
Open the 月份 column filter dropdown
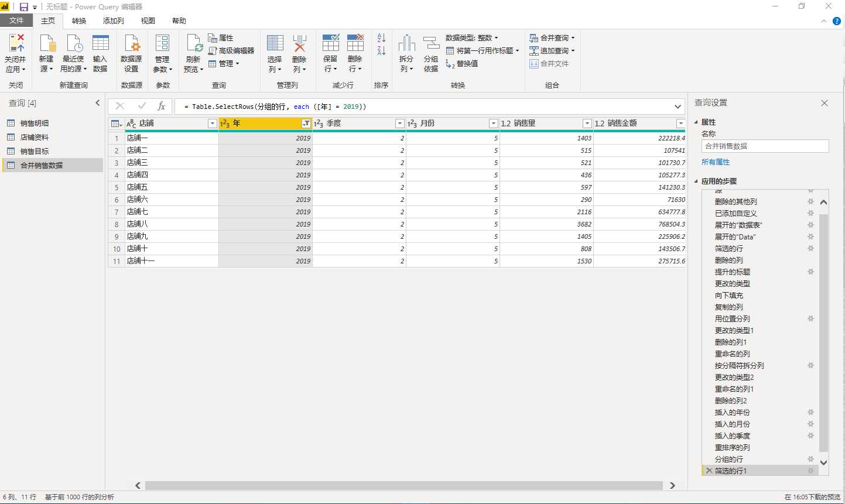click(494, 124)
